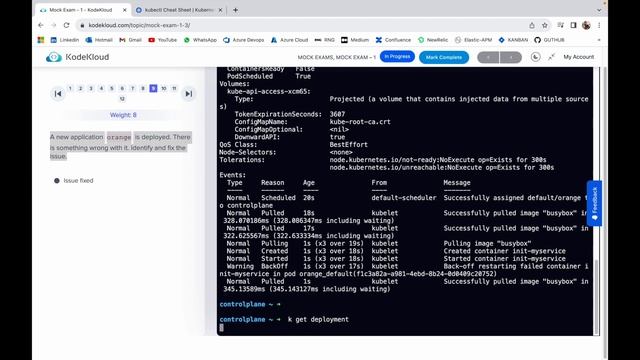Click the In Progress button
This screenshot has width=640, height=360.
397,57
